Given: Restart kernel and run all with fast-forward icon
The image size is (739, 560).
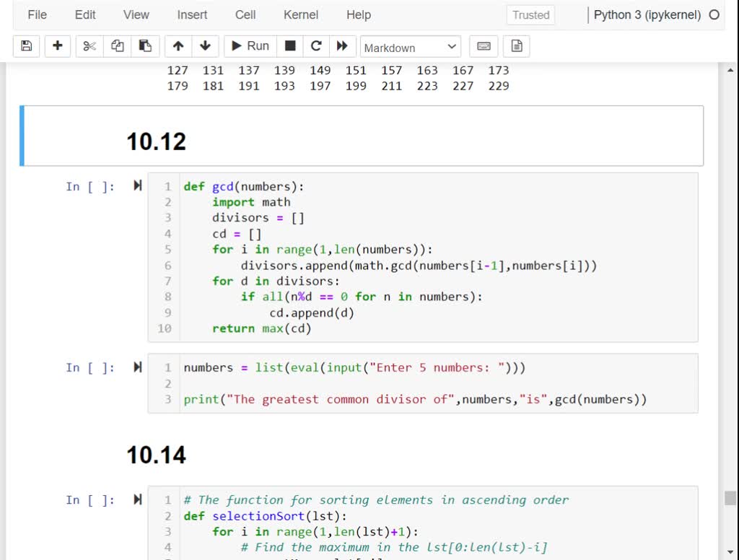Looking at the screenshot, I should pyautogui.click(x=343, y=45).
